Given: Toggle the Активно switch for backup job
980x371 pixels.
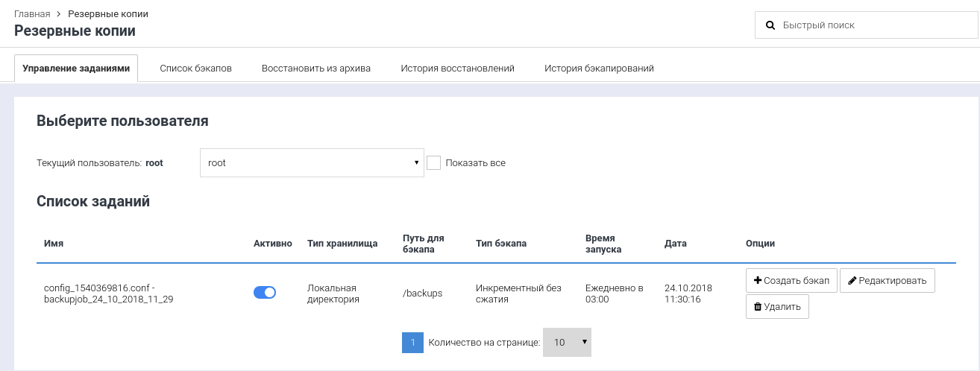Looking at the screenshot, I should [265, 293].
